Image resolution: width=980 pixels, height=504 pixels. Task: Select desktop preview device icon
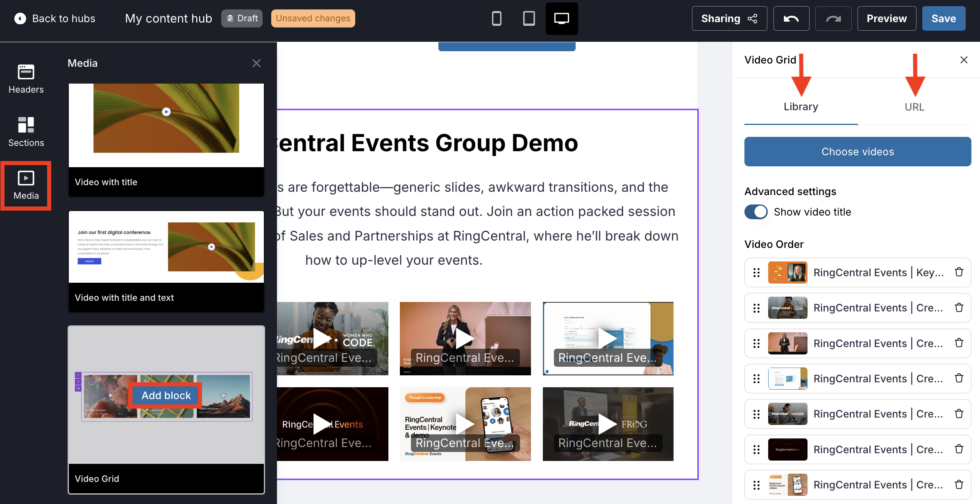[562, 18]
